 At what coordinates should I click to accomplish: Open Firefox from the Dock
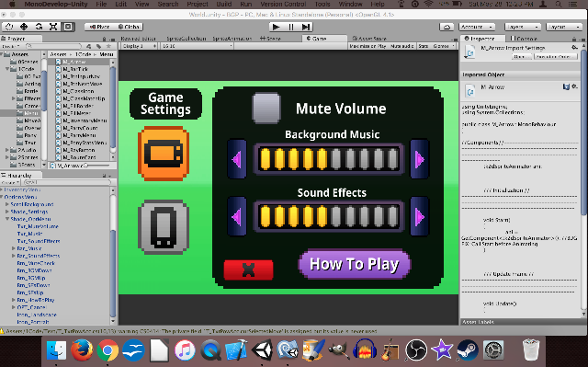tap(82, 350)
